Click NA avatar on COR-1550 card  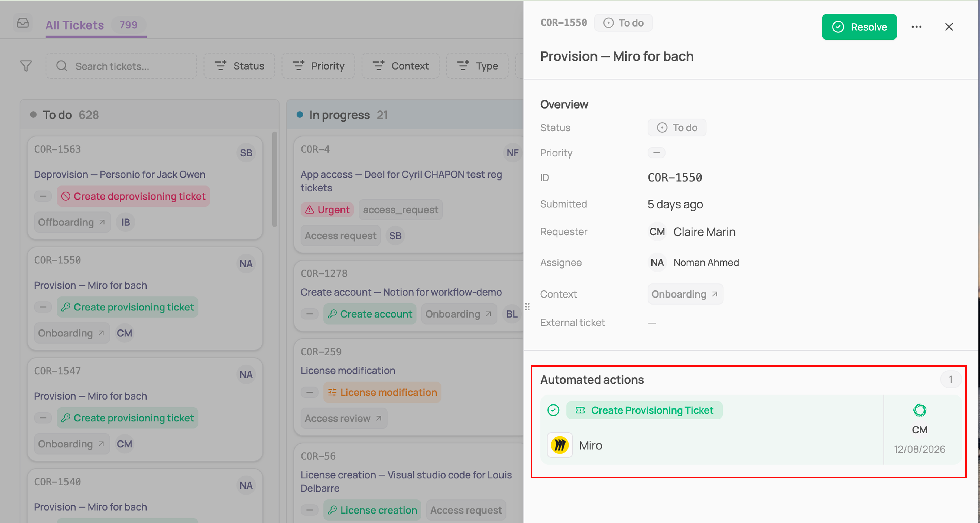[246, 264]
